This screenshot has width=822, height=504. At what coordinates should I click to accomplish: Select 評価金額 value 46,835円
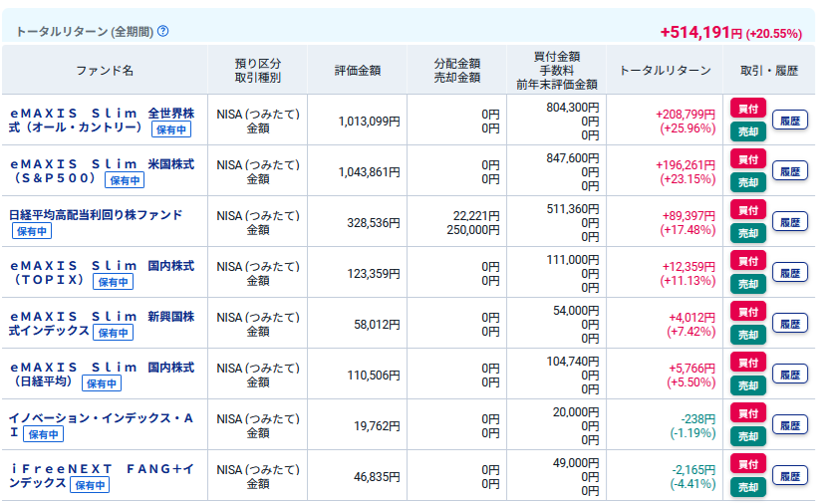377,477
